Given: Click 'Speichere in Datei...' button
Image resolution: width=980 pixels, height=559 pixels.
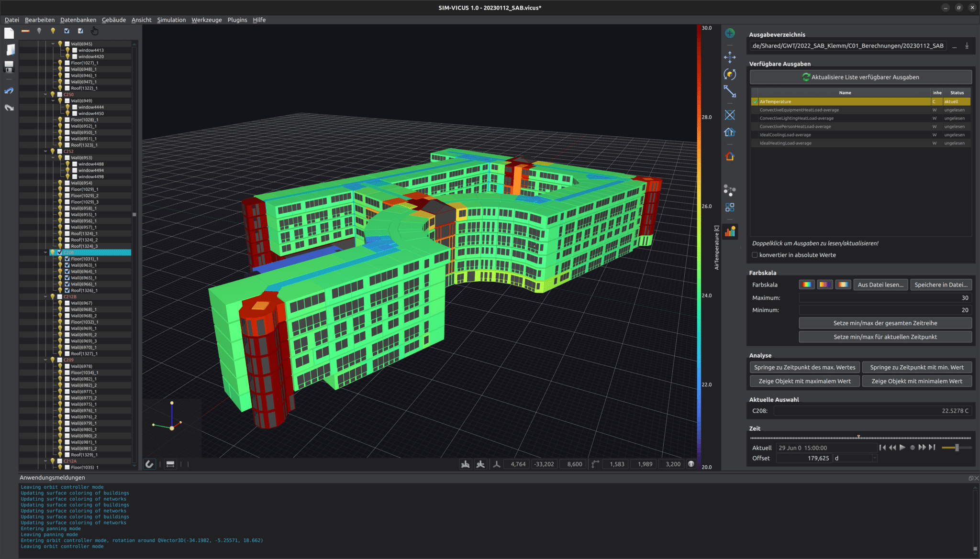Looking at the screenshot, I should (941, 285).
